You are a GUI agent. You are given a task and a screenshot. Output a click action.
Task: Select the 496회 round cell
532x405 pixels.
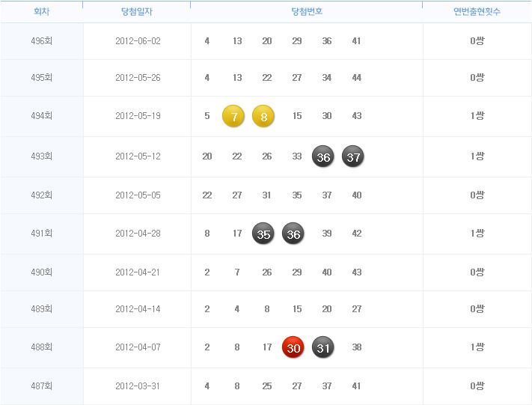point(42,41)
